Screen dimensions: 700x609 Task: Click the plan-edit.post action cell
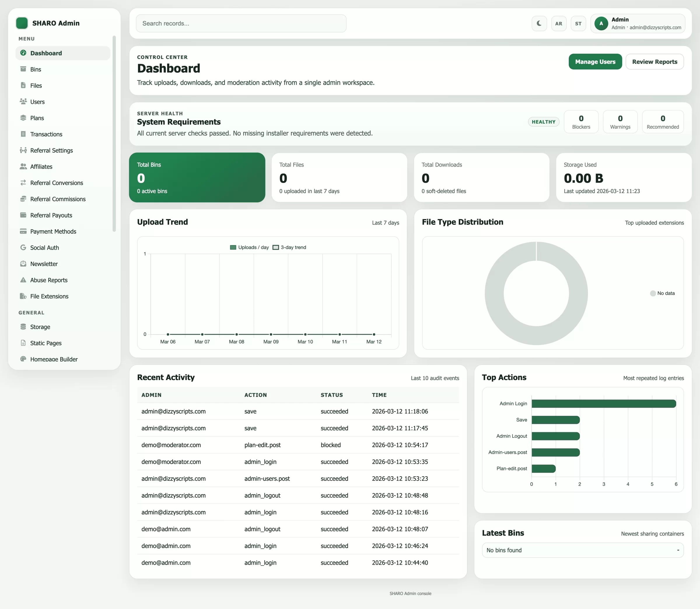(x=262, y=445)
